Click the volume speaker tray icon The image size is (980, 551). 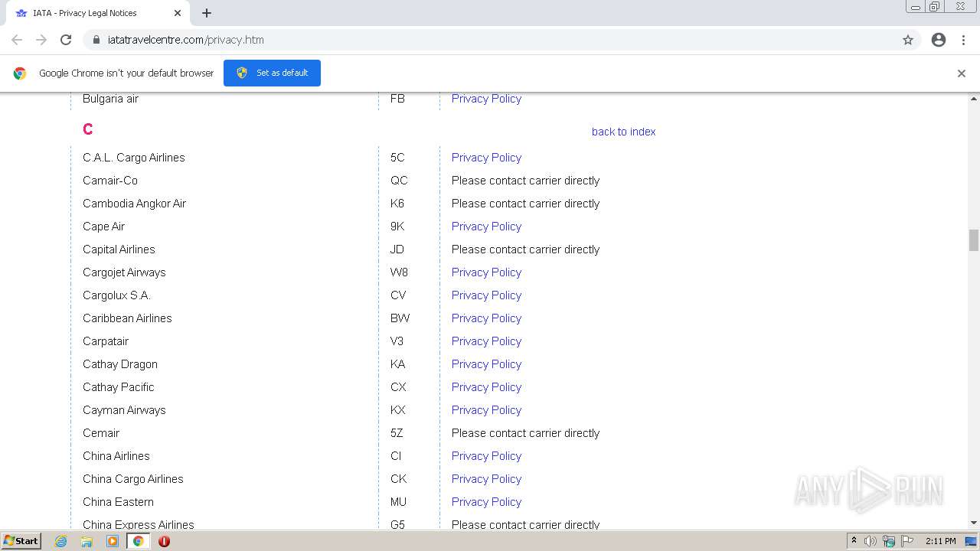click(871, 541)
